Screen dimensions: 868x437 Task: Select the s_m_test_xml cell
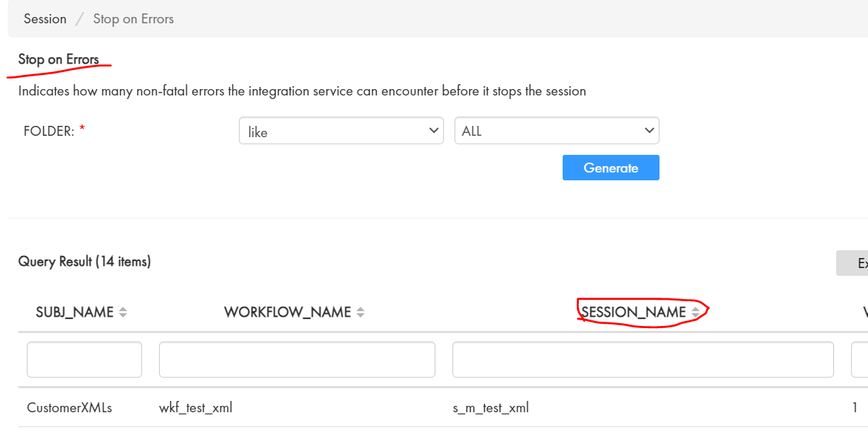tap(491, 408)
